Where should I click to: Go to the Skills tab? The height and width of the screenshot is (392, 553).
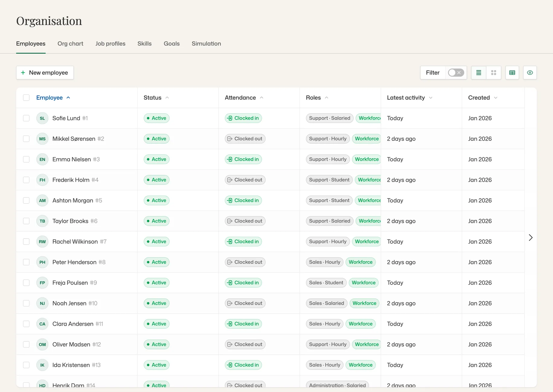click(x=145, y=44)
